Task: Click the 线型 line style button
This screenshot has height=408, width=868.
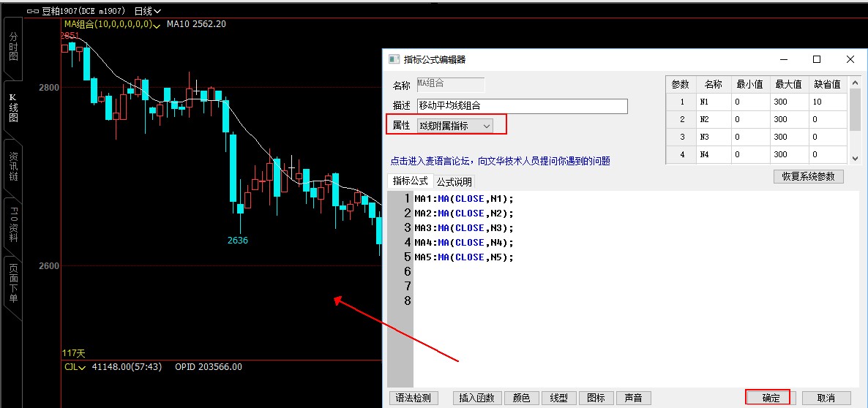Action: pyautogui.click(x=558, y=398)
